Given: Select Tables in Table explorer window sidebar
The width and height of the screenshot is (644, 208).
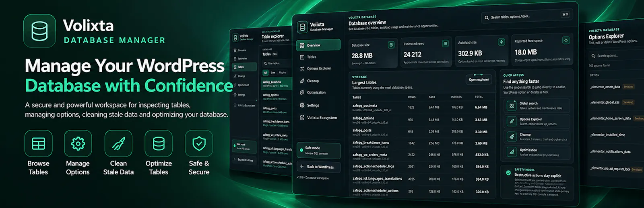Looking at the screenshot, I should click(244, 67).
